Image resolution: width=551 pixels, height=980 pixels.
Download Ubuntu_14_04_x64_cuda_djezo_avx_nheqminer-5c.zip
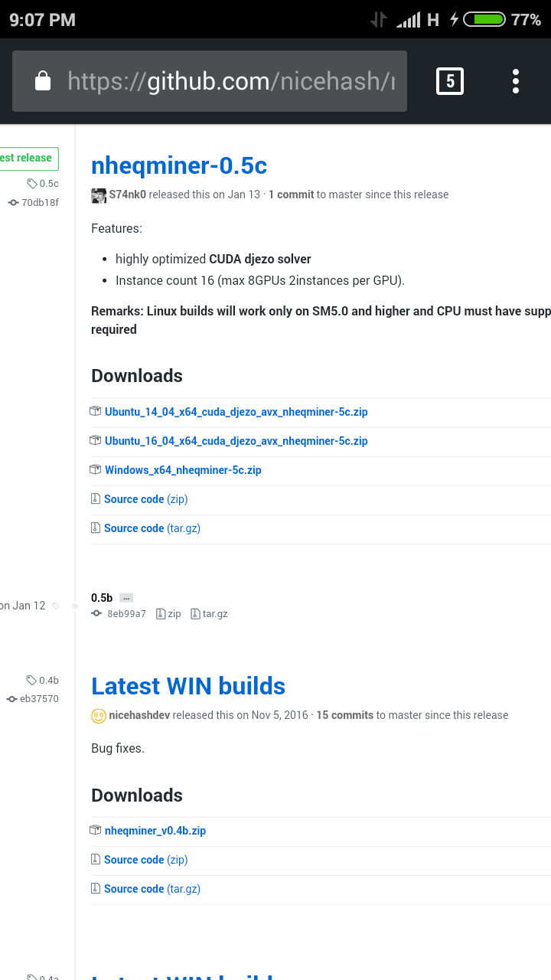pyautogui.click(x=236, y=412)
